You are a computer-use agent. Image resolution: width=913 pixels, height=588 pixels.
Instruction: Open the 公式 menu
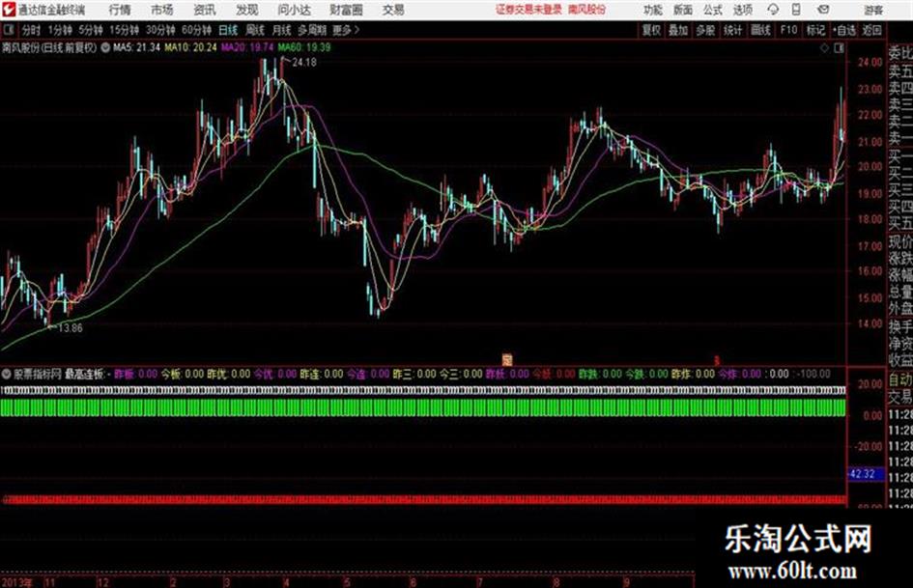click(x=713, y=10)
